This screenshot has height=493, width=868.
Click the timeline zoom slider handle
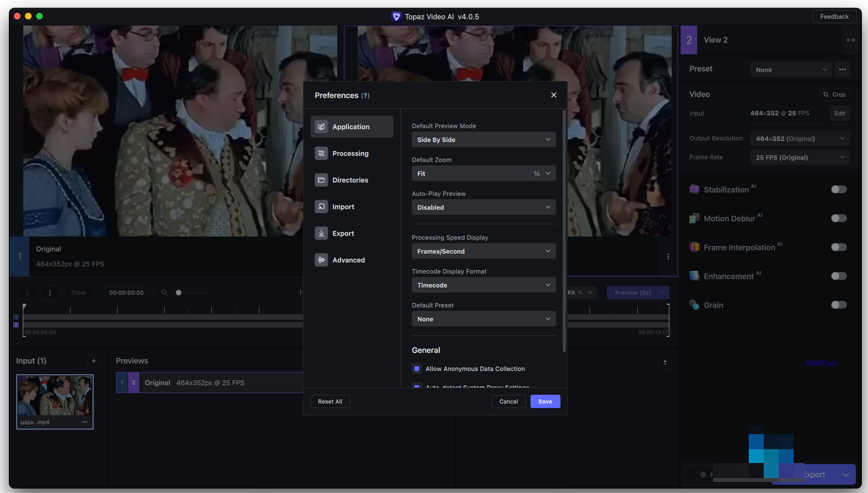179,293
